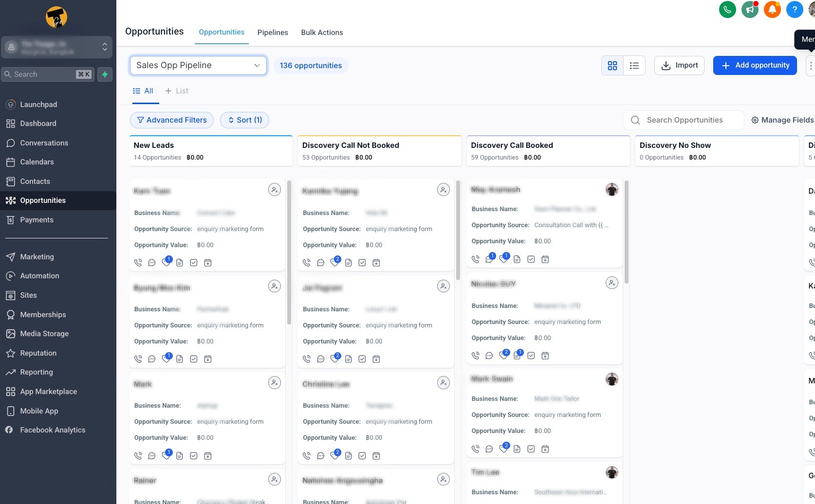This screenshot has width=815, height=504.
Task: Click the Add opportunity button
Action: pos(755,65)
